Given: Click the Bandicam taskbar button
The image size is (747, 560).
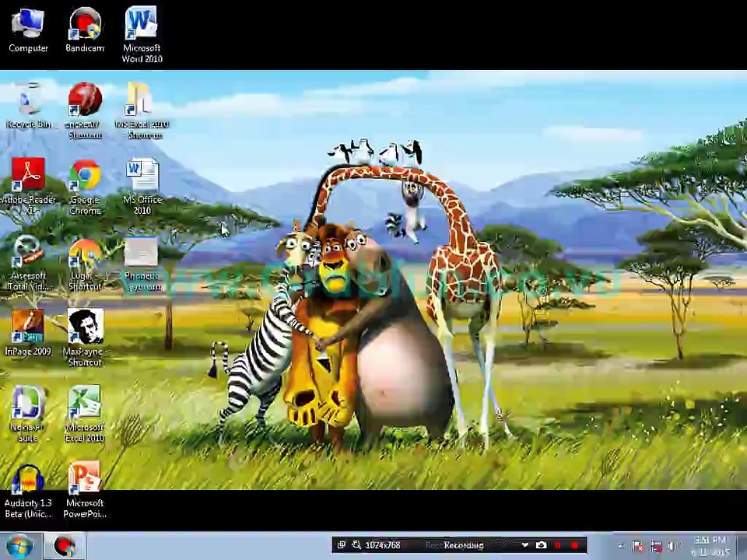Looking at the screenshot, I should [65, 546].
